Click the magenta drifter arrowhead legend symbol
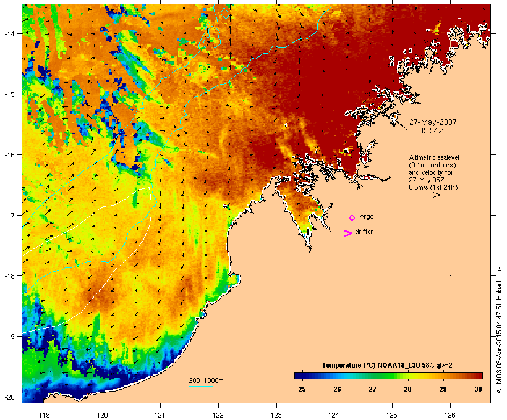Image resolution: width=507 pixels, height=420 pixels. (347, 233)
